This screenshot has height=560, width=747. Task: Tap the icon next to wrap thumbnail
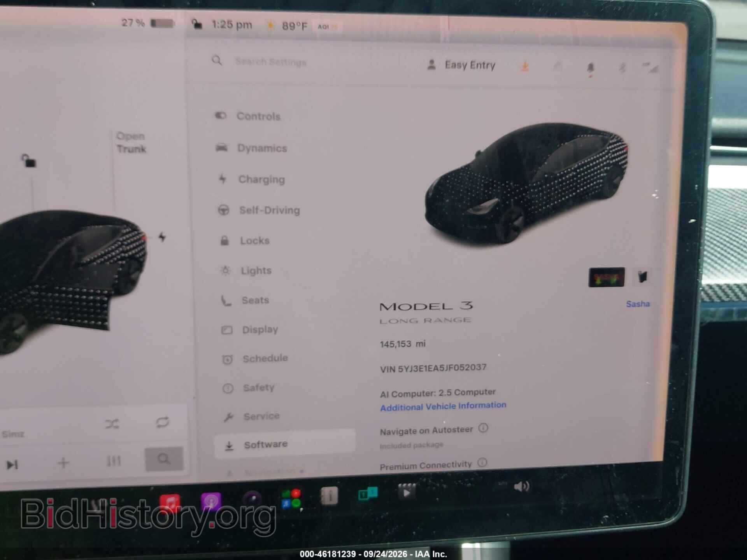click(642, 277)
